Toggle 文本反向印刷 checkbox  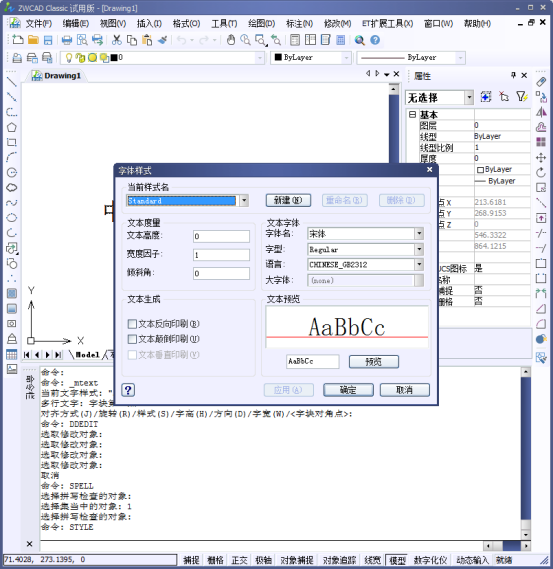pos(132,323)
